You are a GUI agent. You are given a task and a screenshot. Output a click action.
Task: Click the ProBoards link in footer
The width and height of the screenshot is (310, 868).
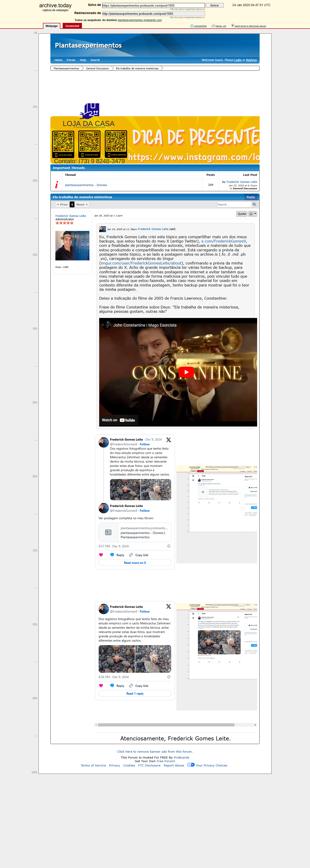click(x=182, y=758)
